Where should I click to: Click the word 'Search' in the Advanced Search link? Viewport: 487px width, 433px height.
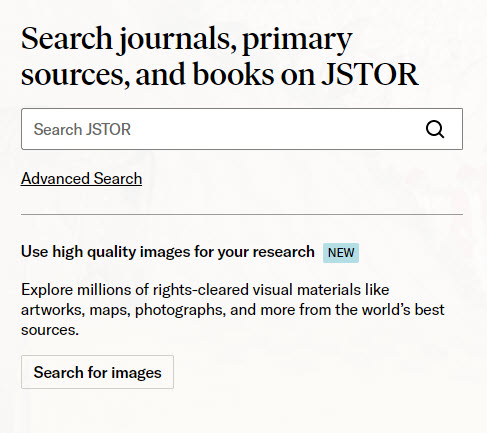(118, 178)
